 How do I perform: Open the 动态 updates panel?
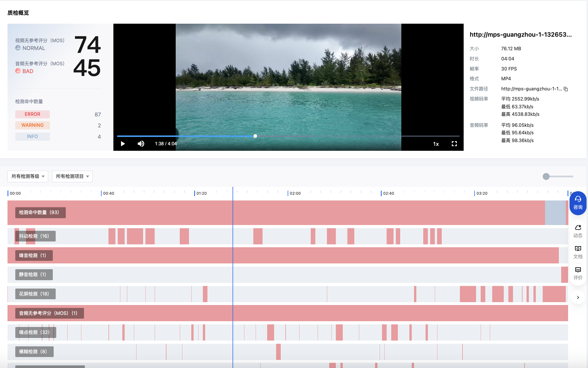pos(578,231)
